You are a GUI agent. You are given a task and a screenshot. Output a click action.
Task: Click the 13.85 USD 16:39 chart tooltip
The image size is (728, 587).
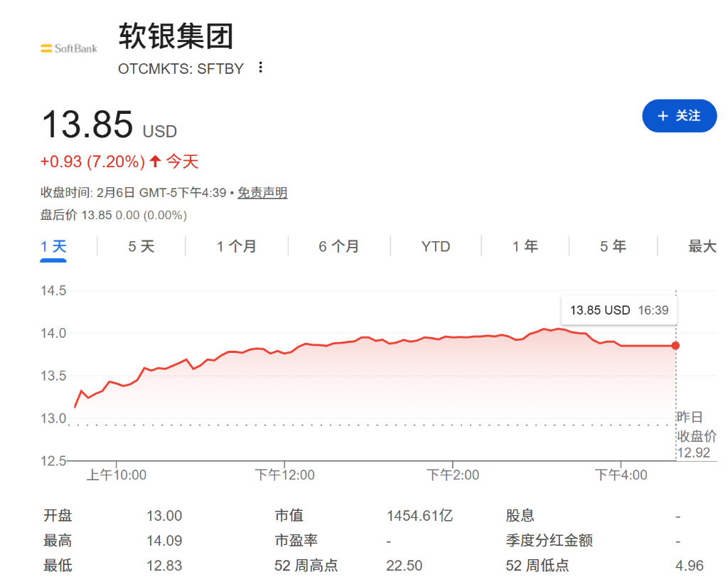pyautogui.click(x=619, y=310)
